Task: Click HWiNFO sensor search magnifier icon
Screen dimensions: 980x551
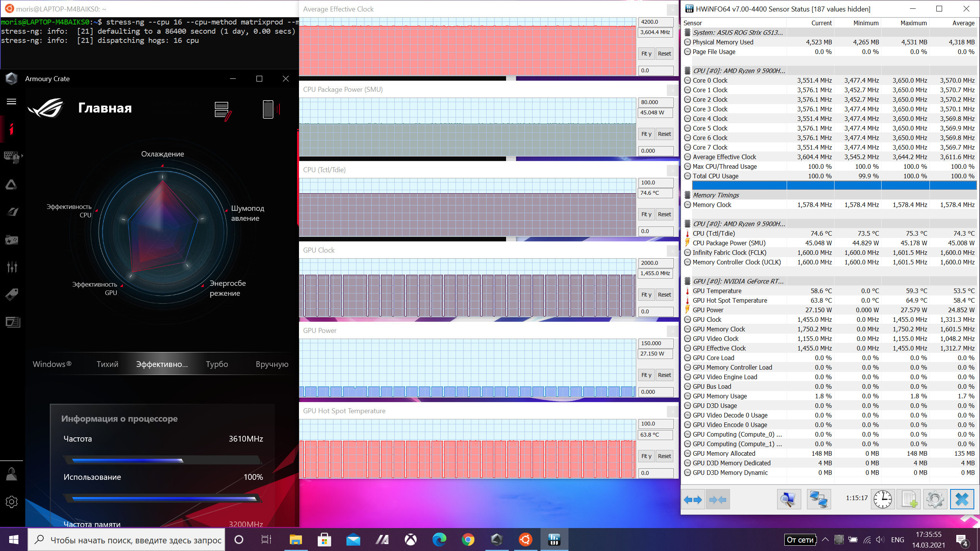Action: pos(789,499)
